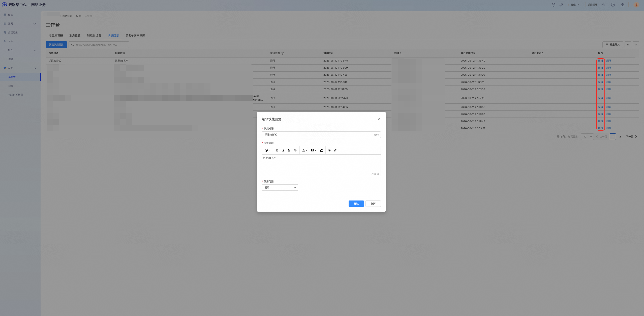Click 批量导入 button
The width and height of the screenshot is (644, 316).
612,45
